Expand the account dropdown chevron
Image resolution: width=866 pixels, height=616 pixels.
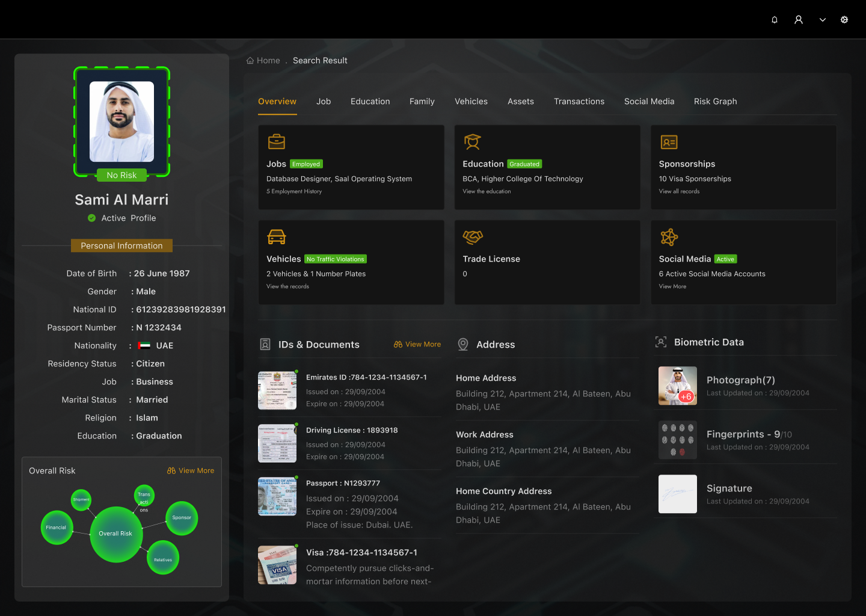click(x=823, y=20)
